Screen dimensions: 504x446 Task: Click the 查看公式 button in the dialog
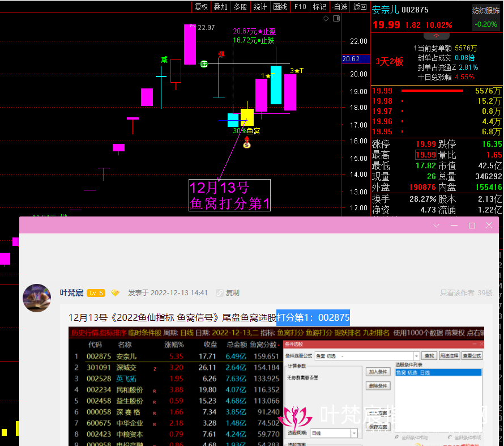472,356
